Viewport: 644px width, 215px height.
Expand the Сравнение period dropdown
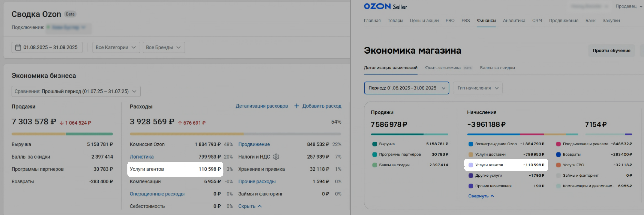coord(76,91)
